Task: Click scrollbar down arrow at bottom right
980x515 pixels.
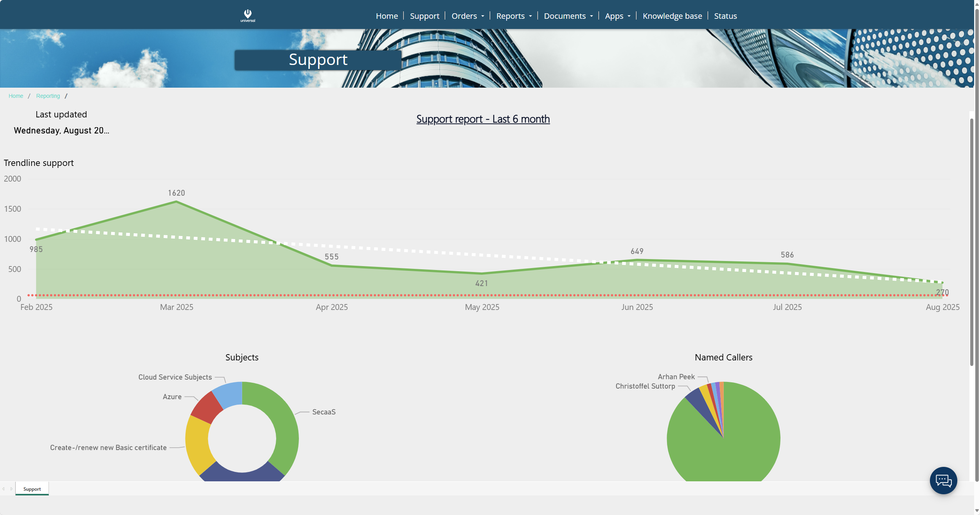Action: 976,511
